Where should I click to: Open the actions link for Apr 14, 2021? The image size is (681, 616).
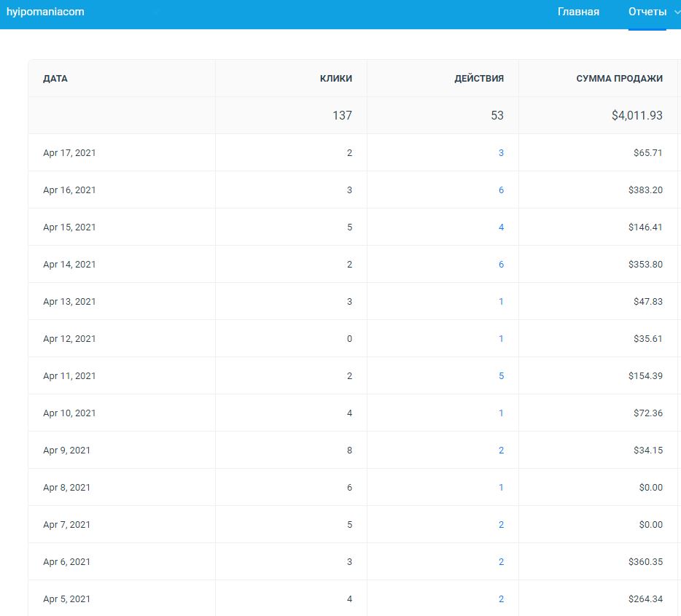coord(501,265)
